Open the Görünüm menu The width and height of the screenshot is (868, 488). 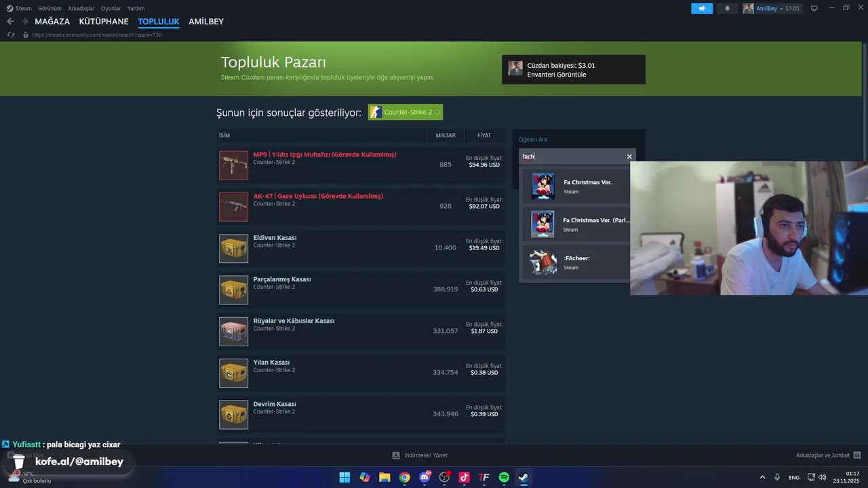point(50,8)
